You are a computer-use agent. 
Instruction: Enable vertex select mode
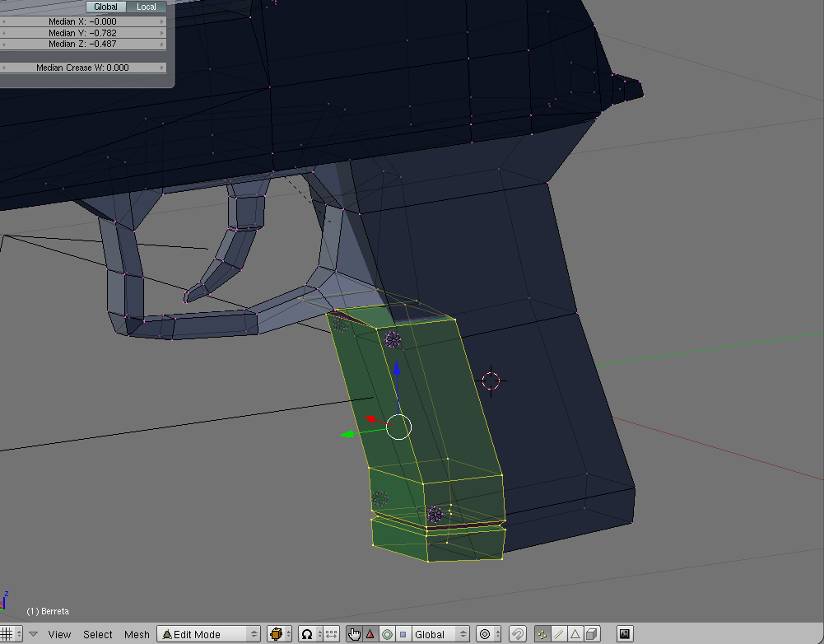[544, 633]
